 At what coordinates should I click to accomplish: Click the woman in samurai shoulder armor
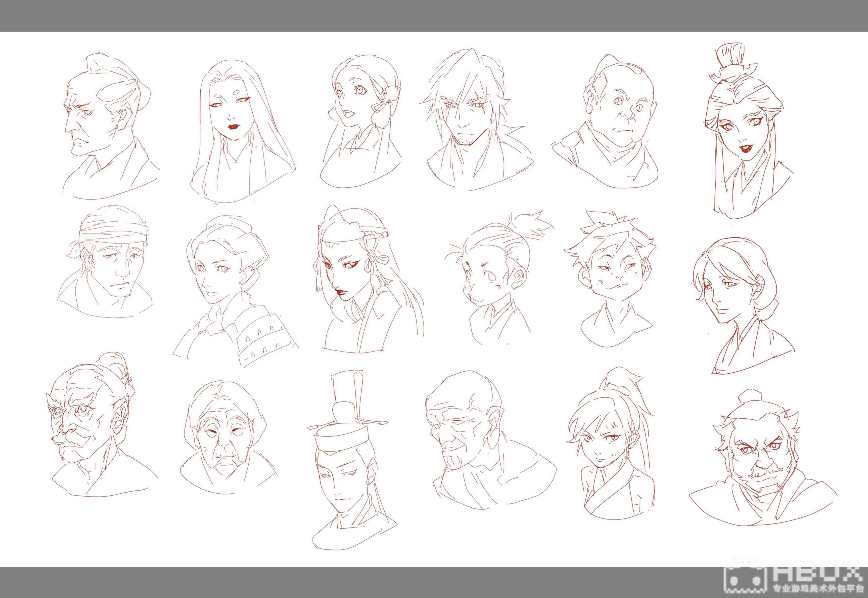tap(235, 292)
